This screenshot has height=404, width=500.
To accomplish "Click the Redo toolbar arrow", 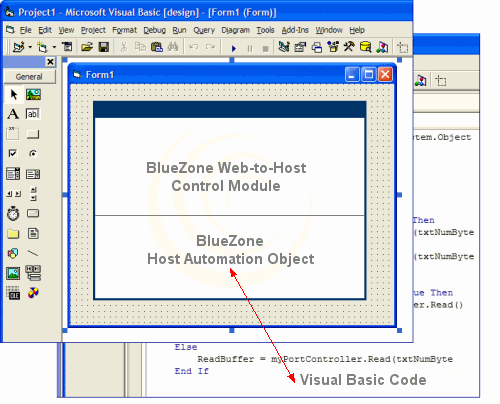I will coord(210,47).
